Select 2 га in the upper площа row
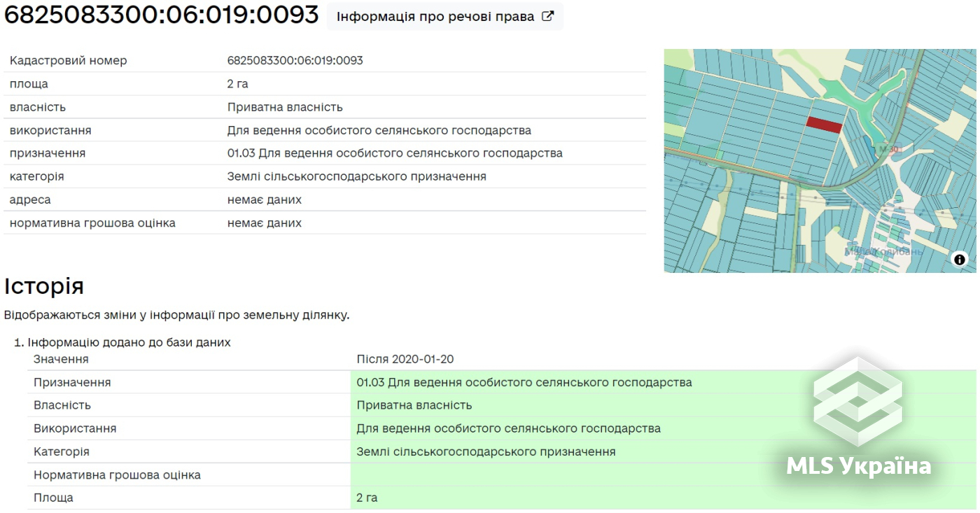The width and height of the screenshot is (980, 513). [x=237, y=84]
